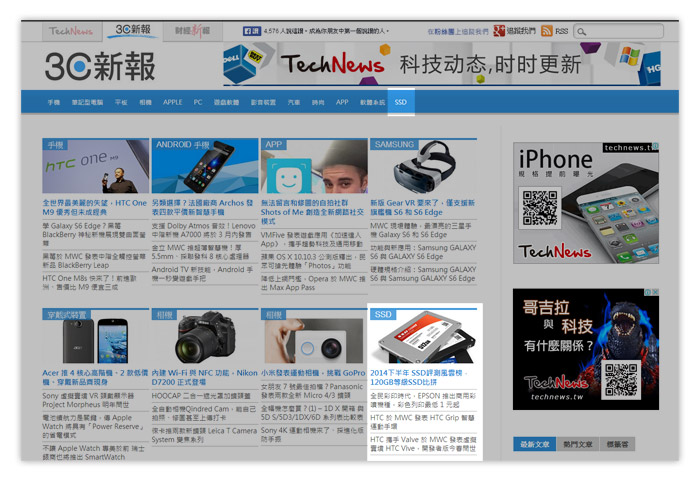This screenshot has width=700, height=483.
Task: Close the Godzilla ad with X icon
Action: pos(655,292)
